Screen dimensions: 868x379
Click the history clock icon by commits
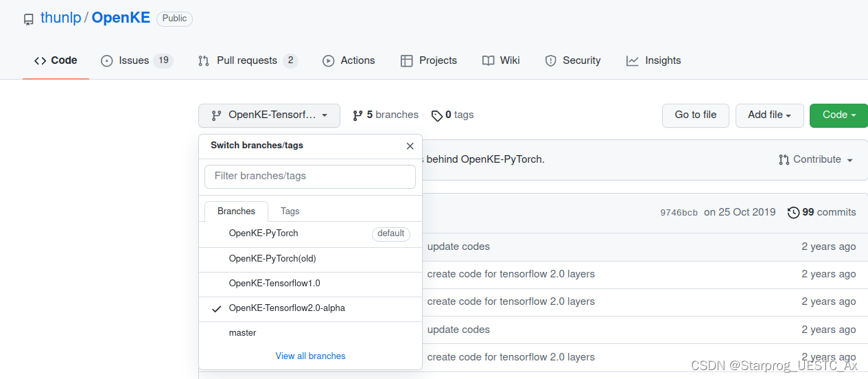(x=793, y=212)
